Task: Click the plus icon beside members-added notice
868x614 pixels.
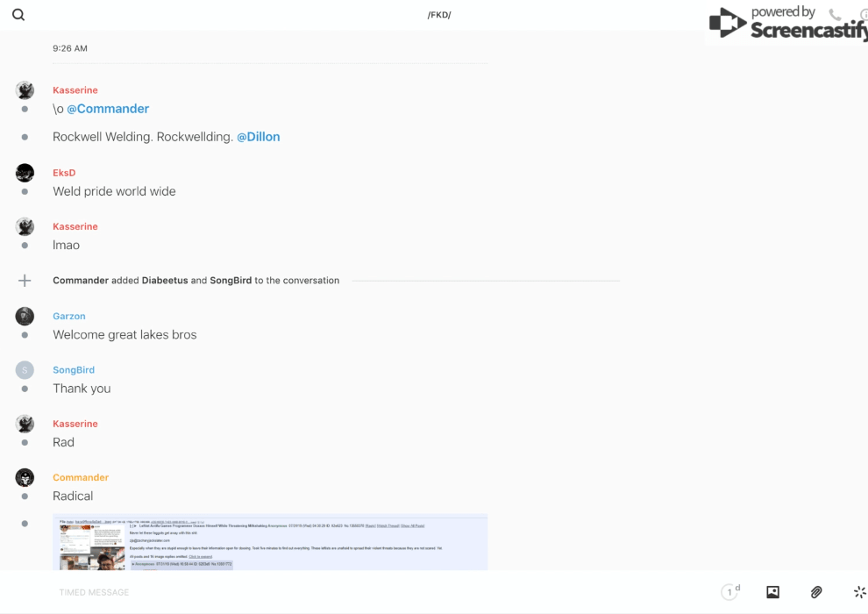Action: (25, 281)
